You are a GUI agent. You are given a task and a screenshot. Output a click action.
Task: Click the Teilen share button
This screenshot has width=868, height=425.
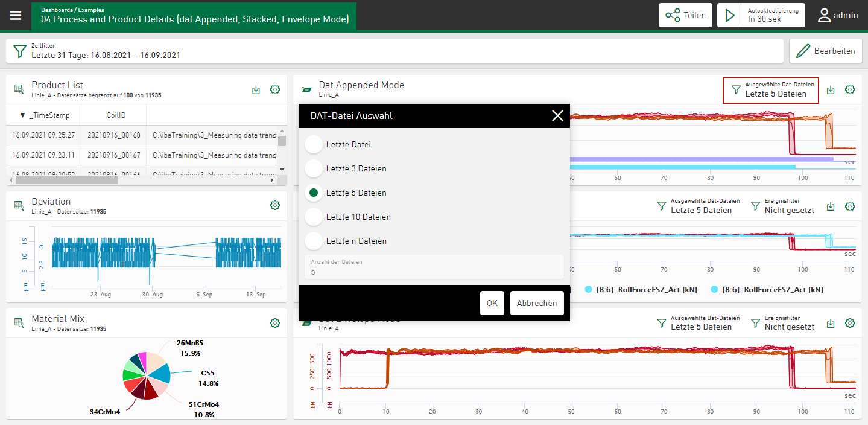pyautogui.click(x=685, y=15)
